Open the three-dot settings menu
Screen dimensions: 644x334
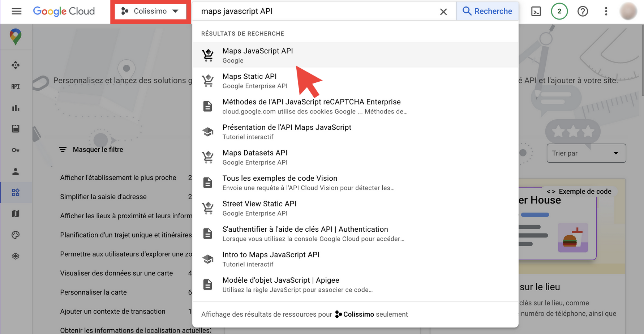coord(606,11)
